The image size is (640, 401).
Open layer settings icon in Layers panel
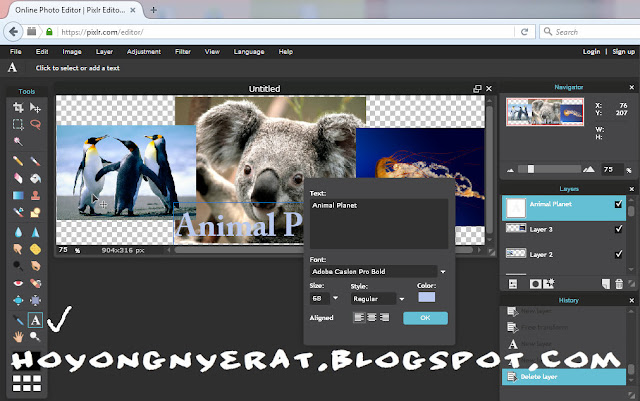(x=513, y=284)
